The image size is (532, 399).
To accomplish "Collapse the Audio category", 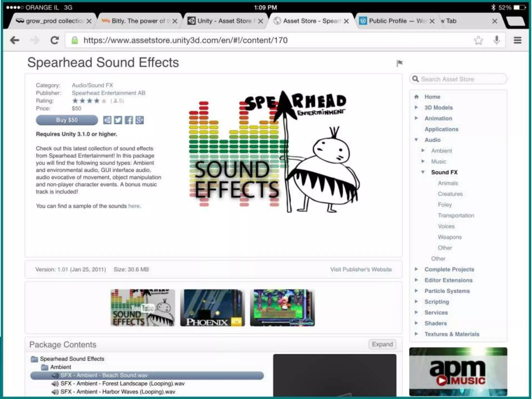I will [x=416, y=140].
